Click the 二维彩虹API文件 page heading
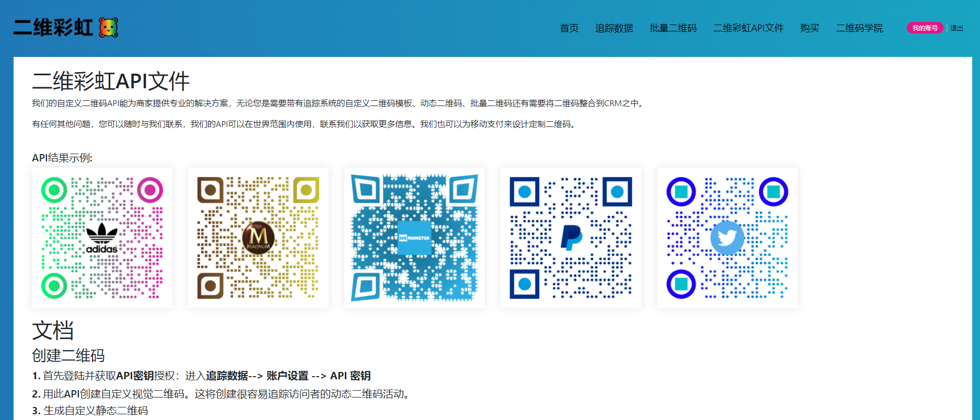This screenshot has width=980, height=420. click(111, 81)
